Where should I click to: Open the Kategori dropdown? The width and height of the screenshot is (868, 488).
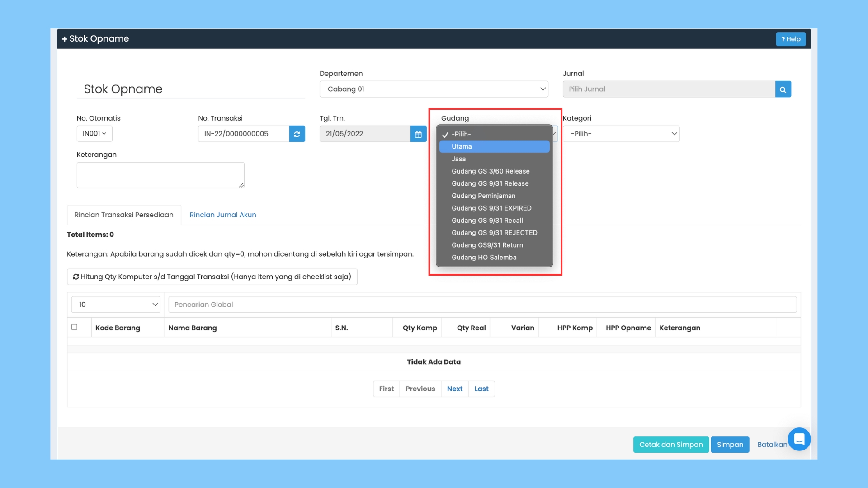[621, 134]
